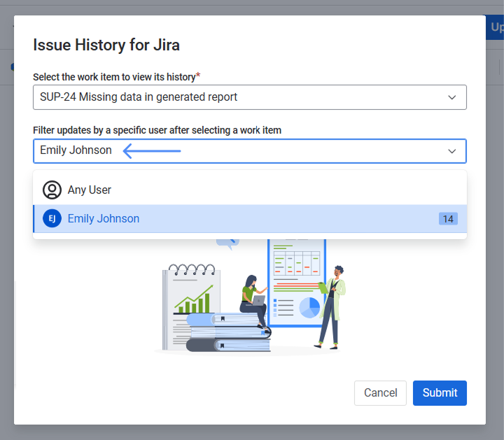Click the standing man holding a clipboard
This screenshot has width=504, height=440.
point(332,304)
